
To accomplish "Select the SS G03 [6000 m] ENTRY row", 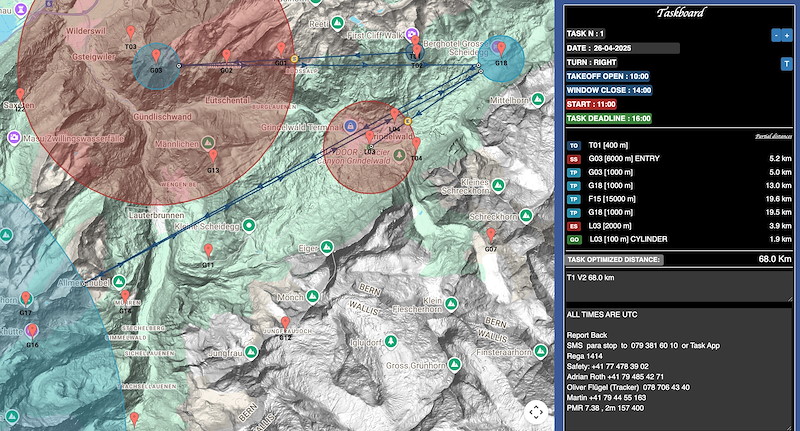I will [x=679, y=159].
